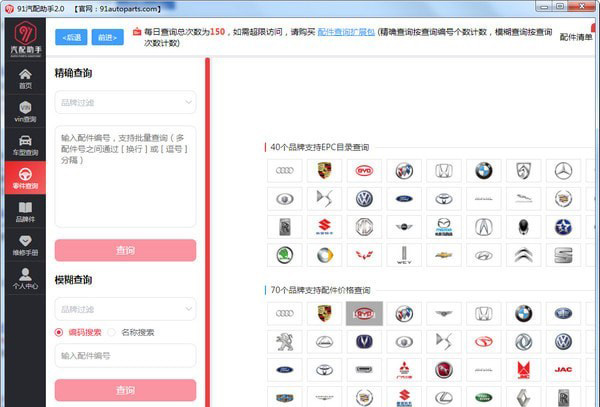Screen dimensions: 600x407
Task: Open the vin查询 sidebar item
Action: tap(25, 112)
